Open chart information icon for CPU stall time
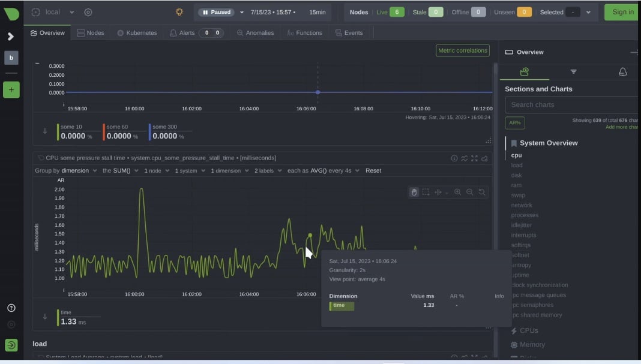The height and width of the screenshot is (364, 641). pyautogui.click(x=454, y=158)
